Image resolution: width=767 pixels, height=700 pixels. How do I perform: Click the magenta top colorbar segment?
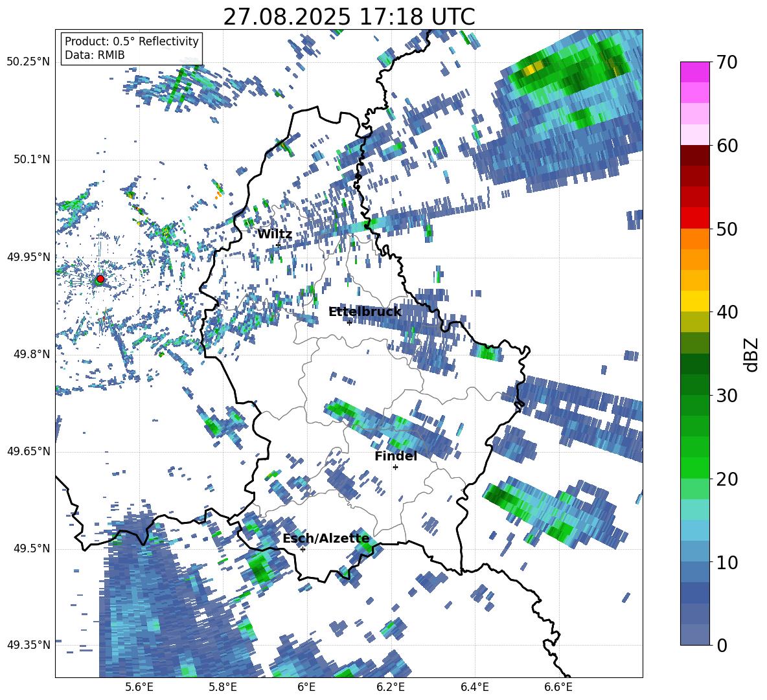coord(694,72)
